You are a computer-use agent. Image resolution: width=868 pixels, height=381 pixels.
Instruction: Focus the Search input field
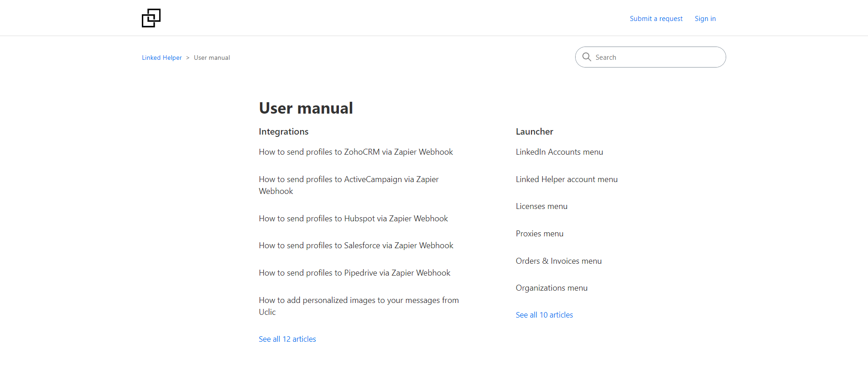click(650, 57)
